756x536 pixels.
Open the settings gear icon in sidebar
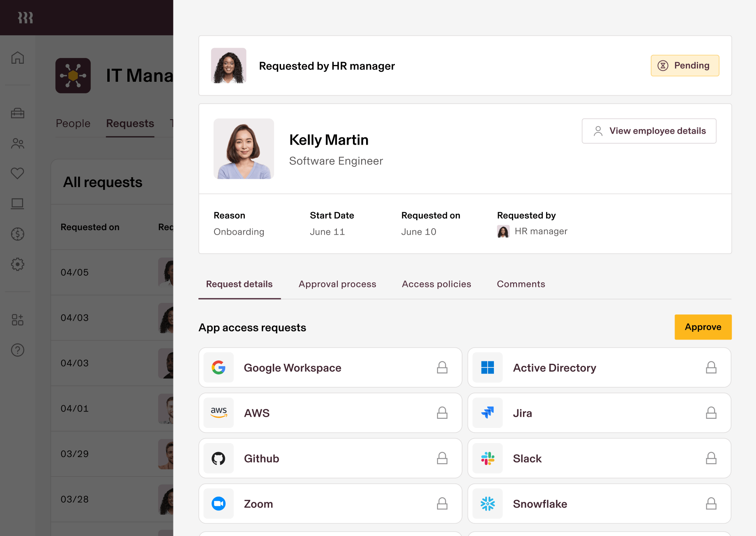18,264
